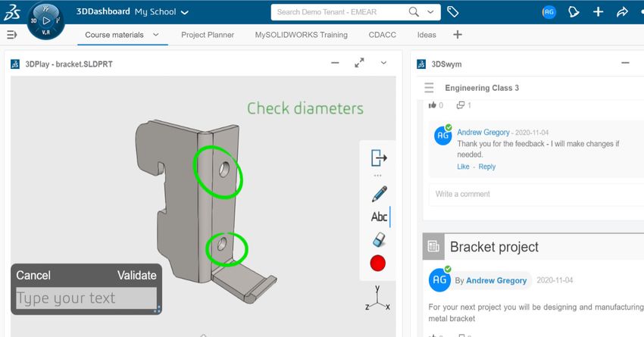Image resolution: width=644 pixels, height=337 pixels.
Task: Select the eraser tool
Action: pos(379,240)
